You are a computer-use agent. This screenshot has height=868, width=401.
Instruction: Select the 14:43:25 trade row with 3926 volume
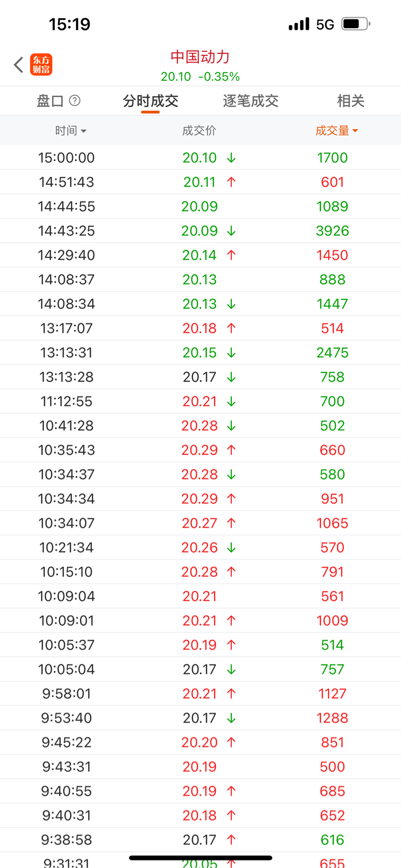(200, 231)
